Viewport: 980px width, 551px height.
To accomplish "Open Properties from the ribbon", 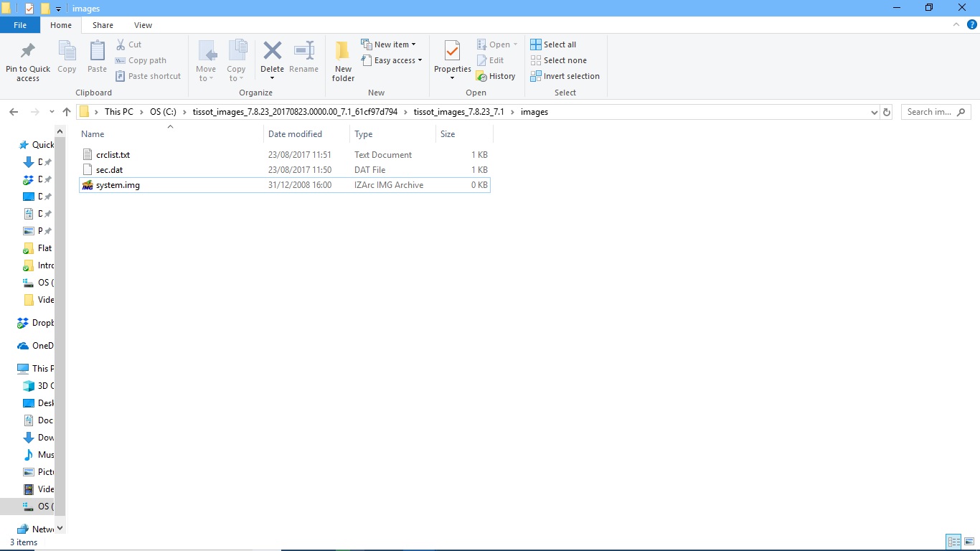I will [x=452, y=52].
